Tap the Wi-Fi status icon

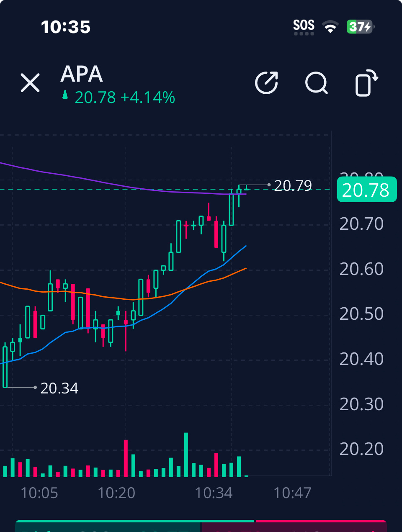pyautogui.click(x=330, y=27)
